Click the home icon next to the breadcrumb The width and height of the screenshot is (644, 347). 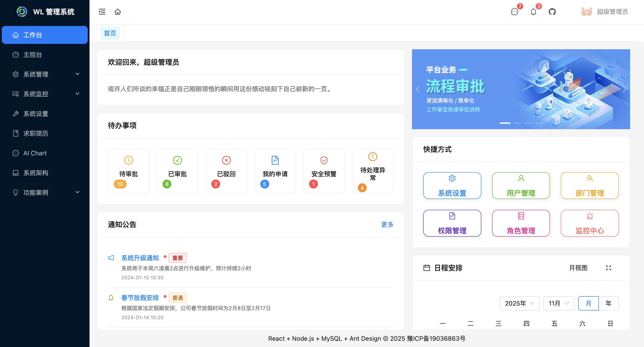(x=118, y=11)
